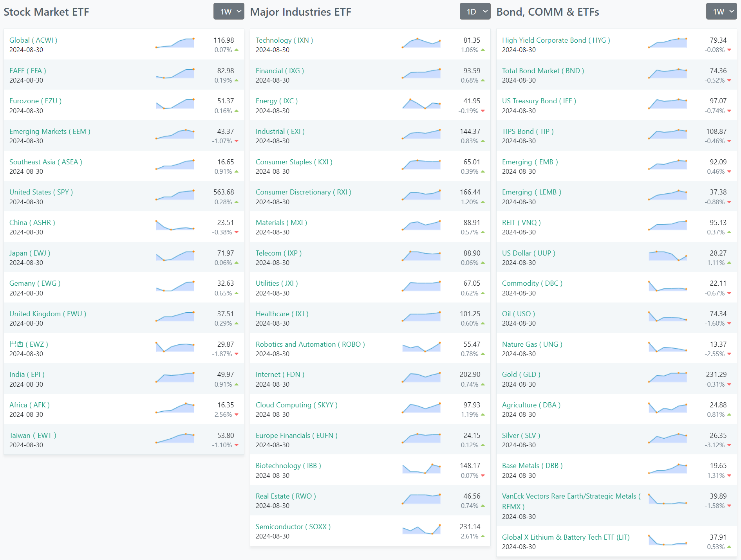Open Semiconductor ( SOXX ) link

293,527
